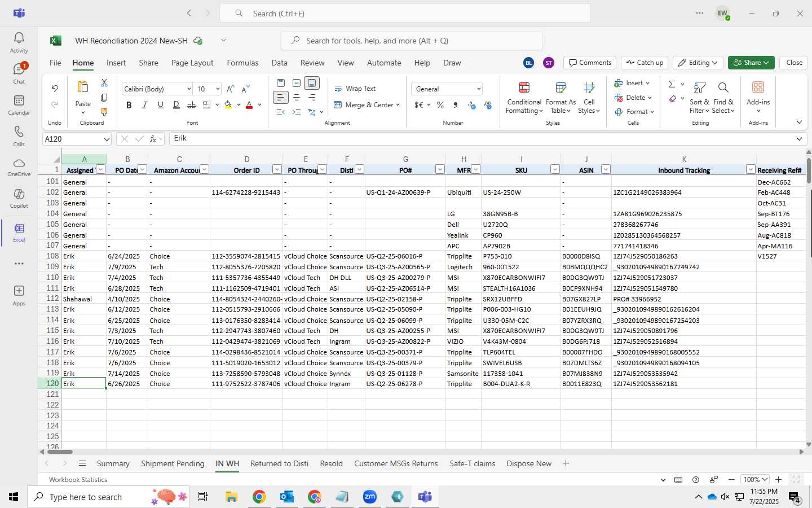Click the AutoSum sigma icon
The height and width of the screenshot is (508, 812).
click(x=672, y=84)
